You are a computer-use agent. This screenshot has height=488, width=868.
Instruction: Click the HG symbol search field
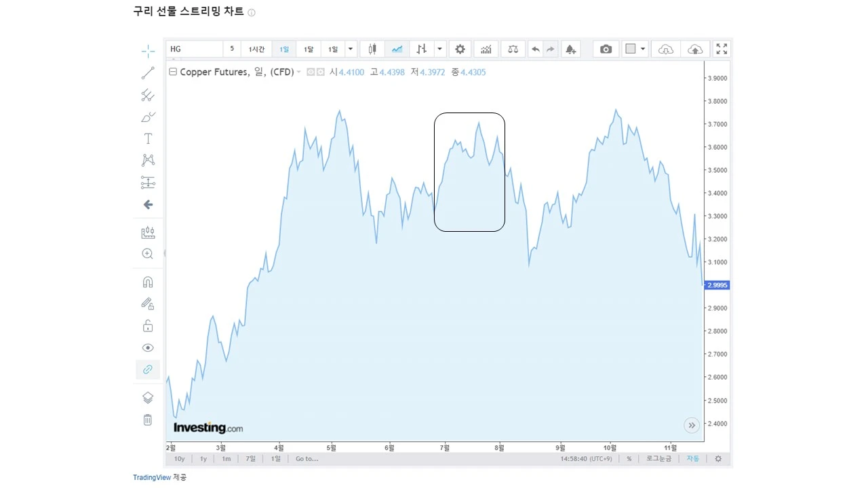click(x=195, y=49)
